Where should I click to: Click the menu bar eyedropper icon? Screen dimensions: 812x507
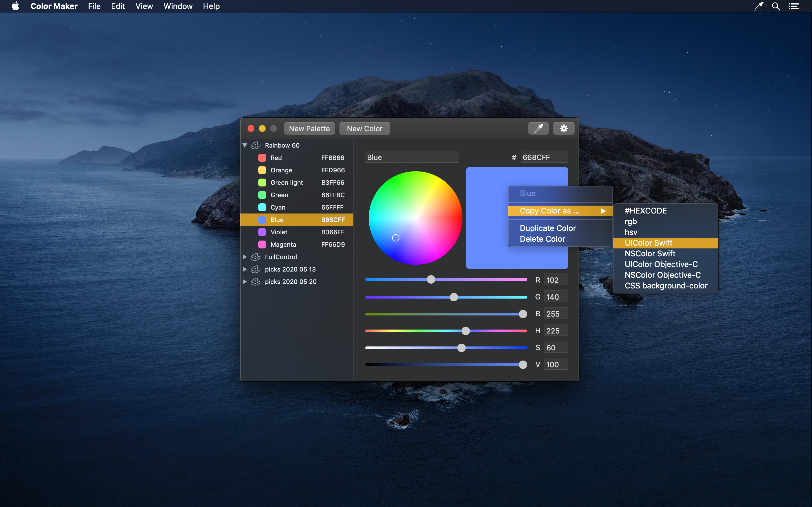coord(758,6)
